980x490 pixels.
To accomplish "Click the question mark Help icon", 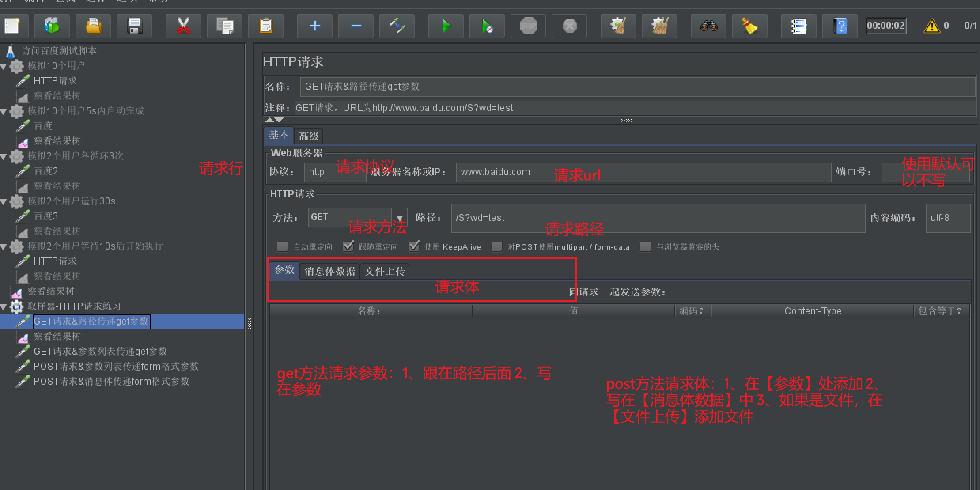I will pos(840,26).
